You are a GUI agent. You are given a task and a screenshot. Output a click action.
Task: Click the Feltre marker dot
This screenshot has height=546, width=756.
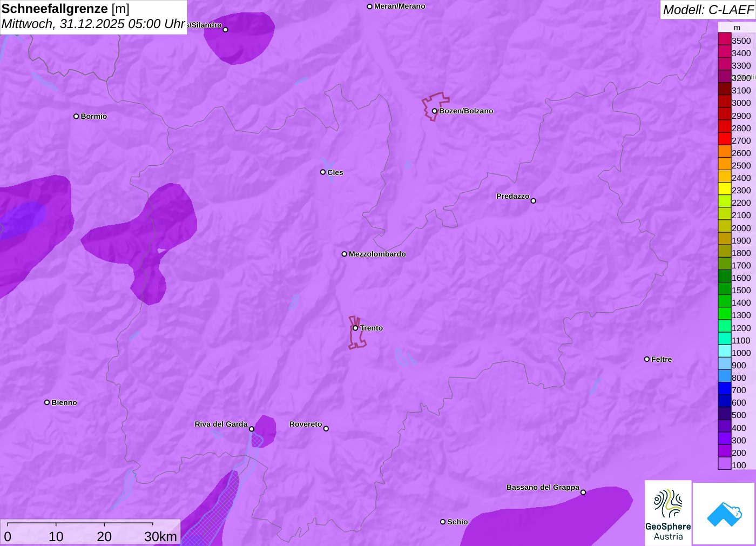coord(647,359)
